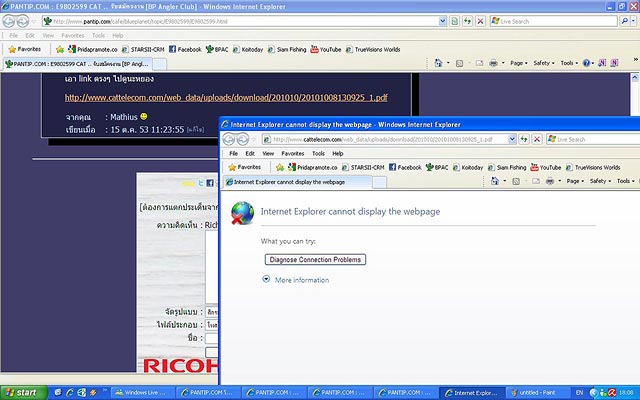Open Safety dropdown in PANTIP command bar
640x400 pixels.
point(544,63)
